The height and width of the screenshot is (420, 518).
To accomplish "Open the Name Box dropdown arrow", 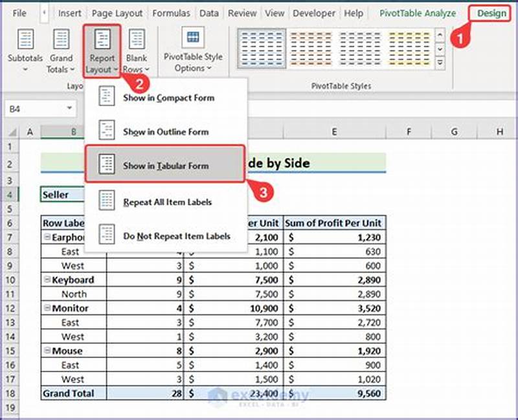I will coord(71,108).
